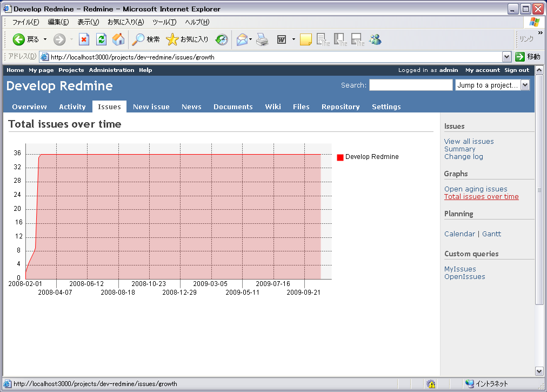
Task: Select the Issues tab
Action: [x=109, y=107]
